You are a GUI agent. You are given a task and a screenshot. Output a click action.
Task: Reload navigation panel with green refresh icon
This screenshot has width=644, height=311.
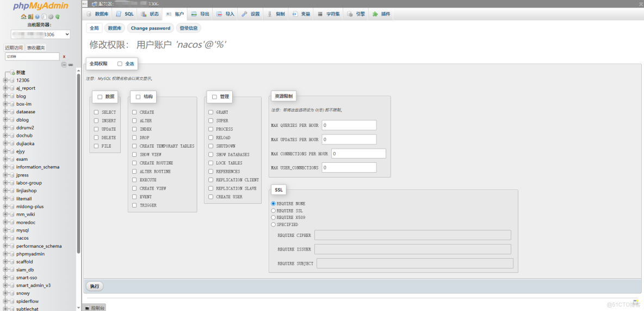(x=58, y=17)
